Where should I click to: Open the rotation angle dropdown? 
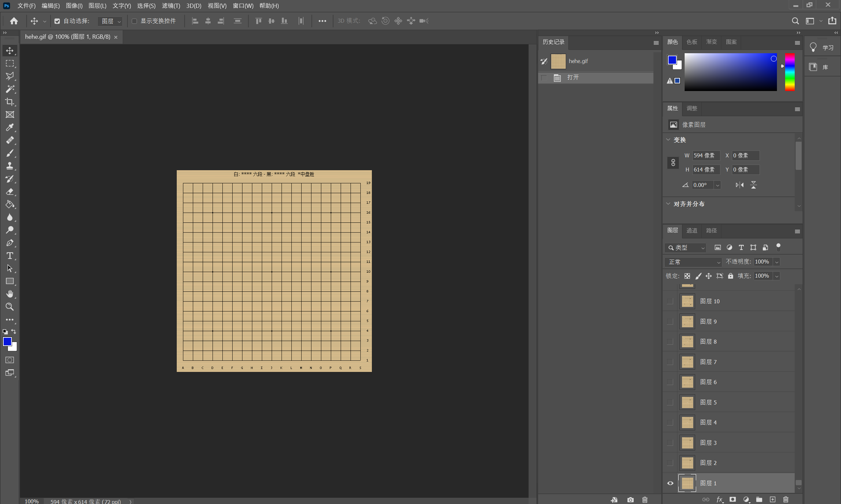[717, 185]
